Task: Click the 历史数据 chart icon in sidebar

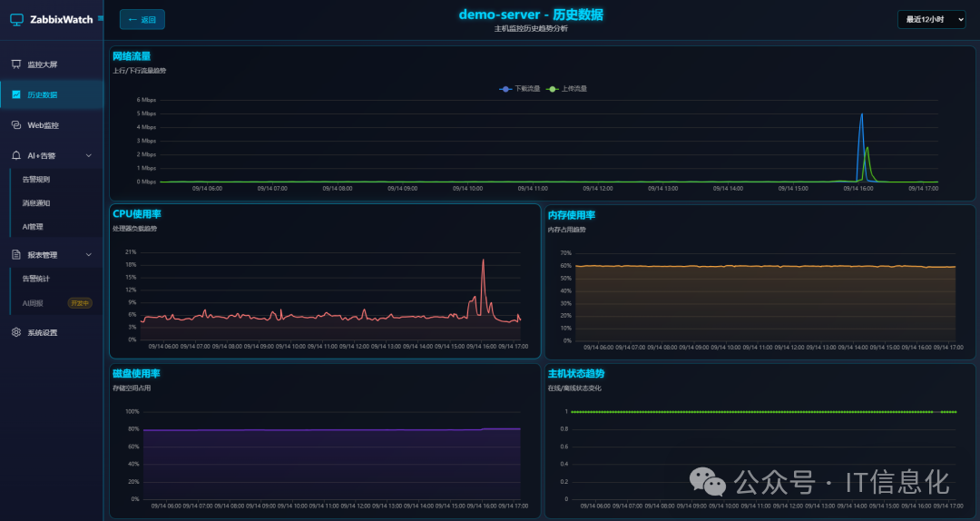Action: click(x=16, y=94)
